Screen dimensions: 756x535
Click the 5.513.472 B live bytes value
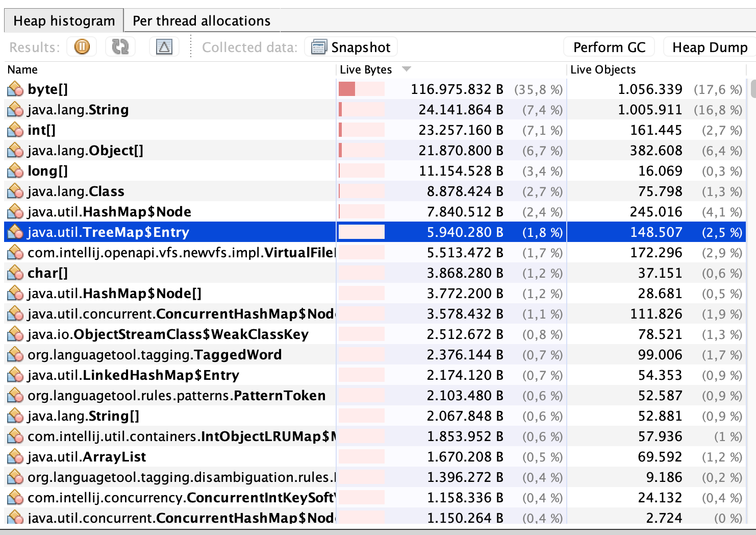point(465,253)
